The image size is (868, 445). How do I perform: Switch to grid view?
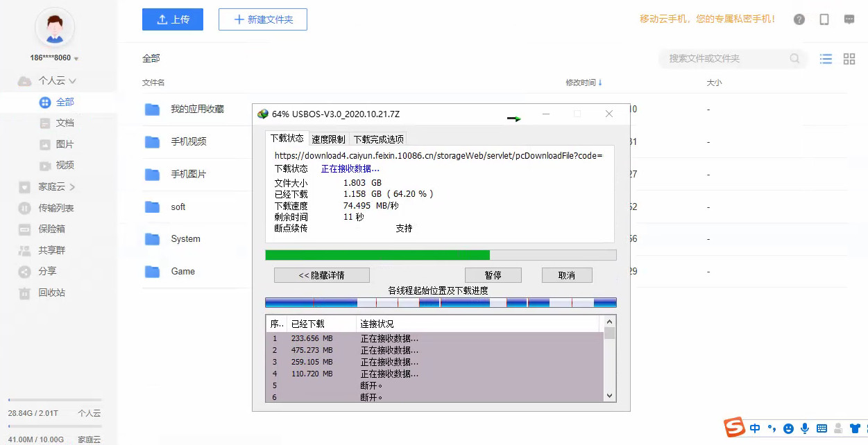pos(849,59)
